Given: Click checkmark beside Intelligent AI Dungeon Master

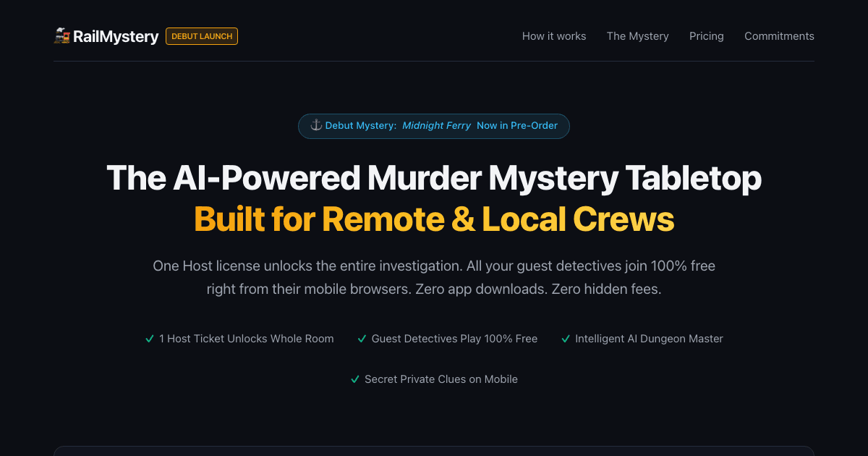Looking at the screenshot, I should (x=566, y=339).
